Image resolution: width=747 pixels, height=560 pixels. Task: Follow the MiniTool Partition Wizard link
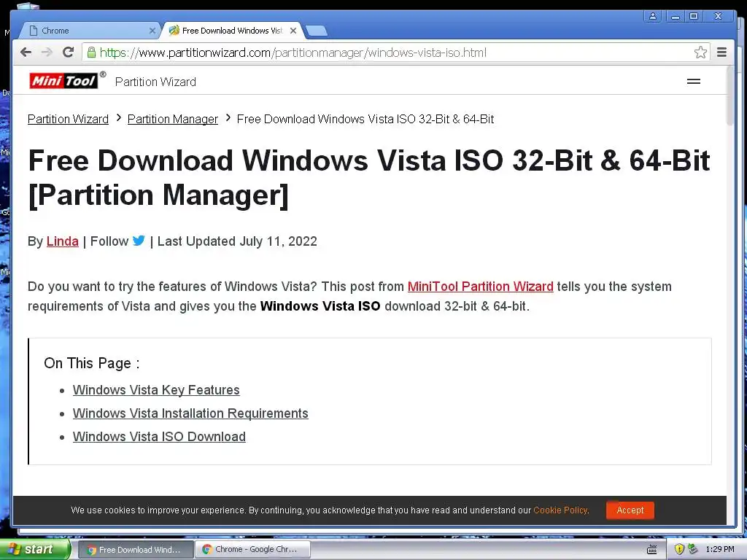point(480,286)
